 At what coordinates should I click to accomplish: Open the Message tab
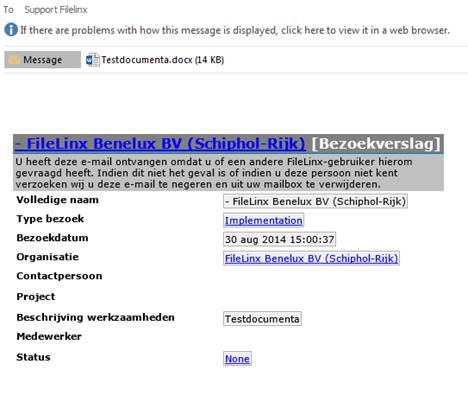point(42,60)
